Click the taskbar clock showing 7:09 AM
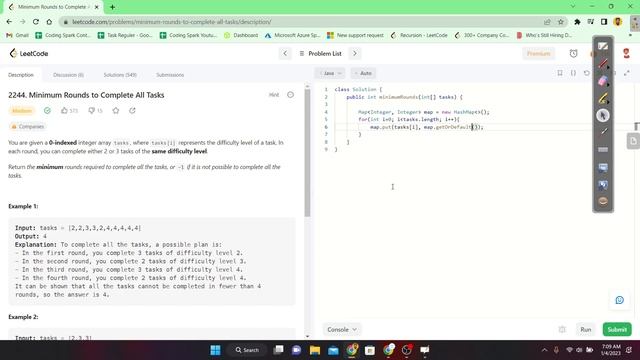640x360 pixels. [611, 350]
